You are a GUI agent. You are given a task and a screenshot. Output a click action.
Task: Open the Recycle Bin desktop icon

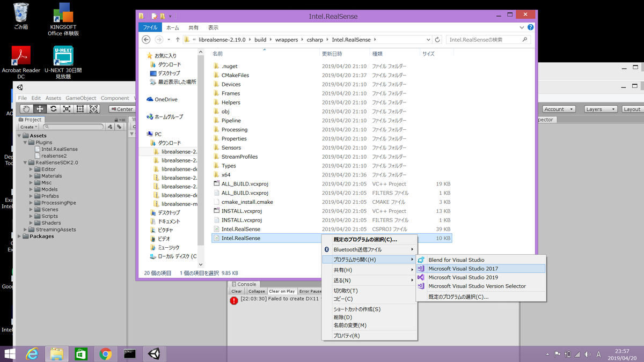[21, 16]
